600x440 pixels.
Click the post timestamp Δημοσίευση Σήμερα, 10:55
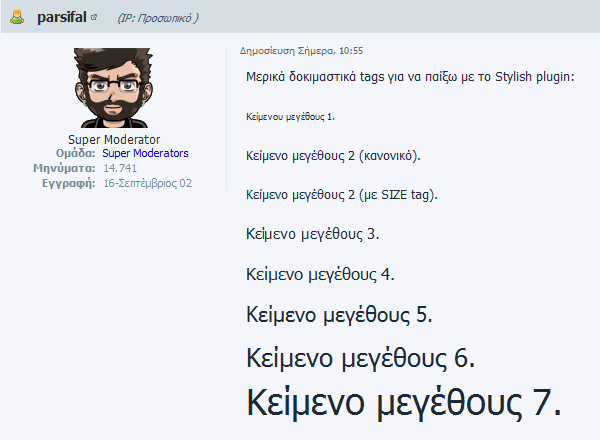click(301, 51)
